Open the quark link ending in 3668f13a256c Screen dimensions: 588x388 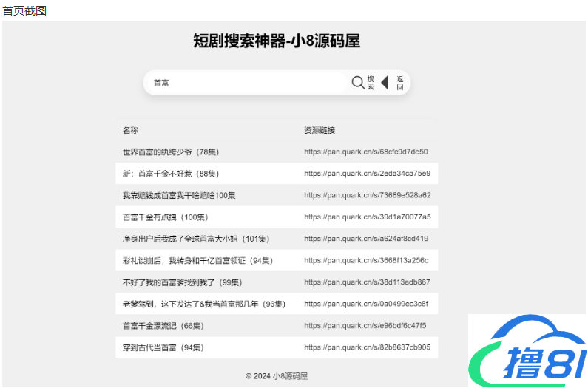point(365,261)
